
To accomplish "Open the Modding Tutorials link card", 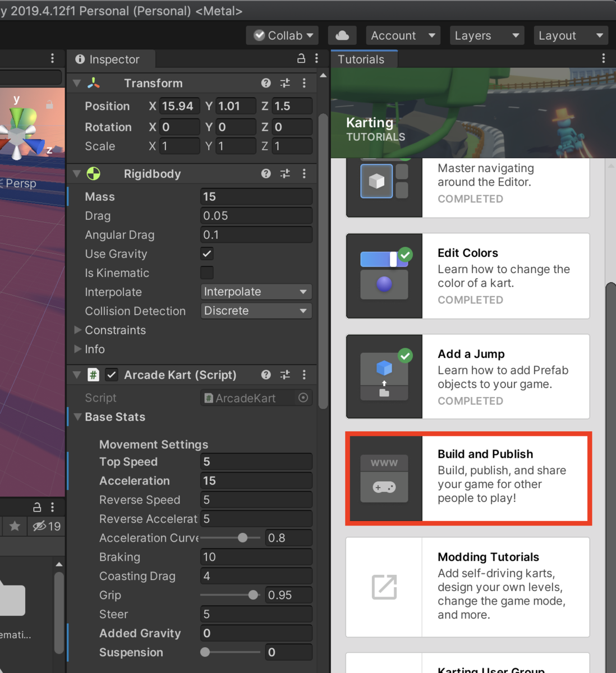I will tap(468, 587).
